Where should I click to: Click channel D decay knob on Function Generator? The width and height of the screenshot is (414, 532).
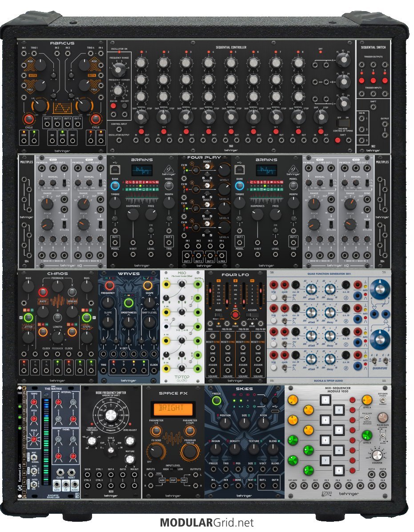pyautogui.click(x=330, y=360)
